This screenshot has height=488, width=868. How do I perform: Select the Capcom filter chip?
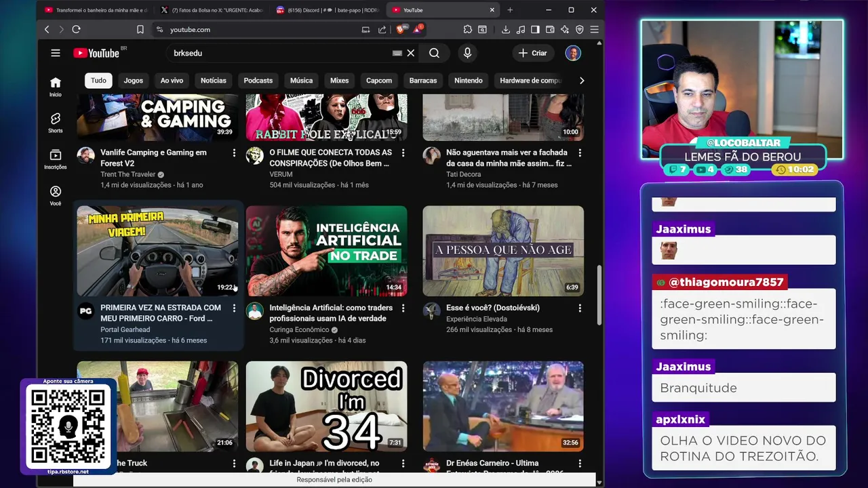(379, 81)
